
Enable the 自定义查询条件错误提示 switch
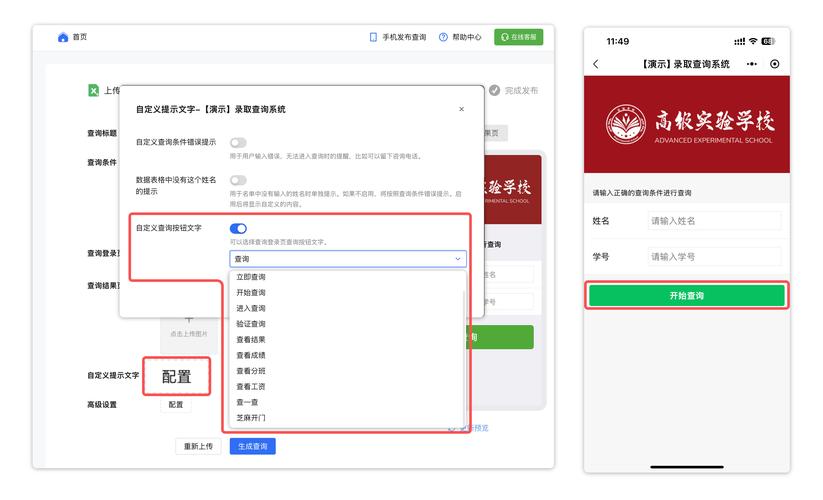238,143
